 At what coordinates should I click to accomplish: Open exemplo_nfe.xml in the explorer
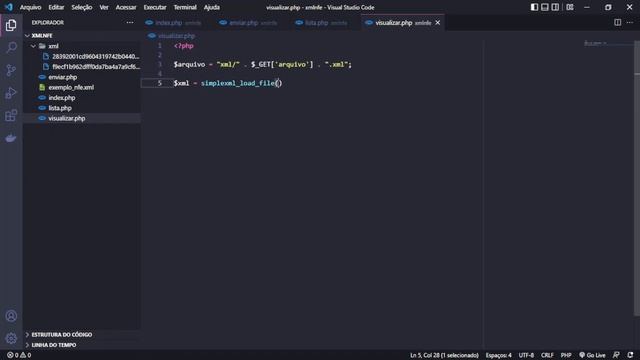(71, 87)
